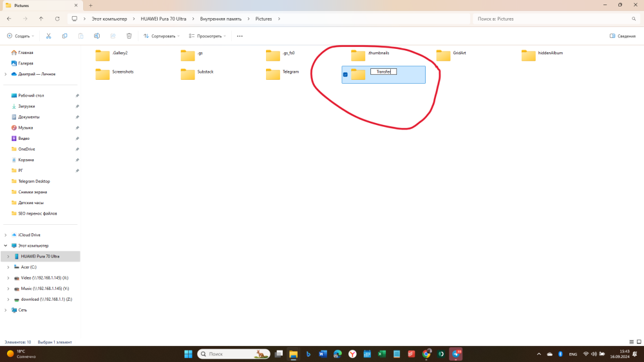Click the Transfer folder name edit field
Image resolution: width=644 pixels, height=362 pixels.
[x=383, y=71]
